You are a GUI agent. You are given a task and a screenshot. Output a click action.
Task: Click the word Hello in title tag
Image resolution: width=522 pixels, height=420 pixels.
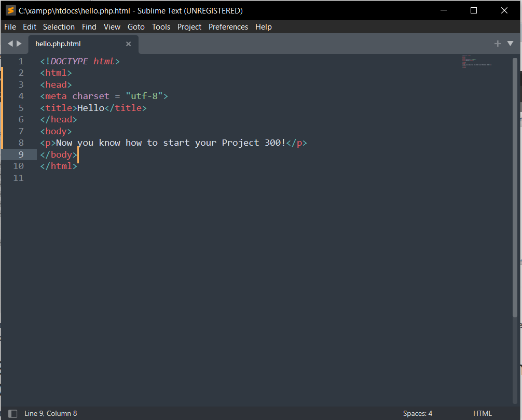pyautogui.click(x=91, y=108)
